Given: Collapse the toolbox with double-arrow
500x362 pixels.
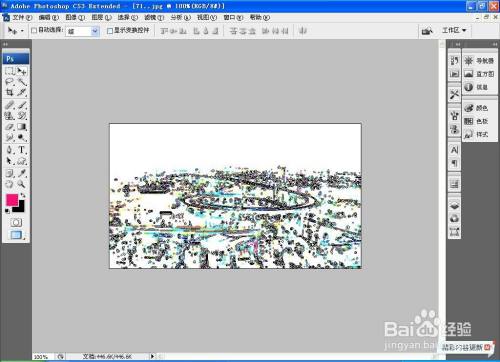Looking at the screenshot, I should [5, 44].
